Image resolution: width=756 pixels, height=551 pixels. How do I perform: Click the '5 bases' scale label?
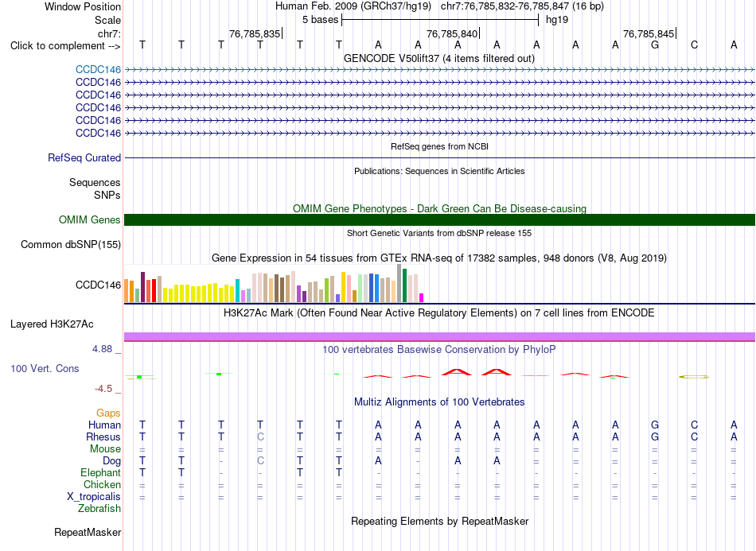pyautogui.click(x=320, y=20)
